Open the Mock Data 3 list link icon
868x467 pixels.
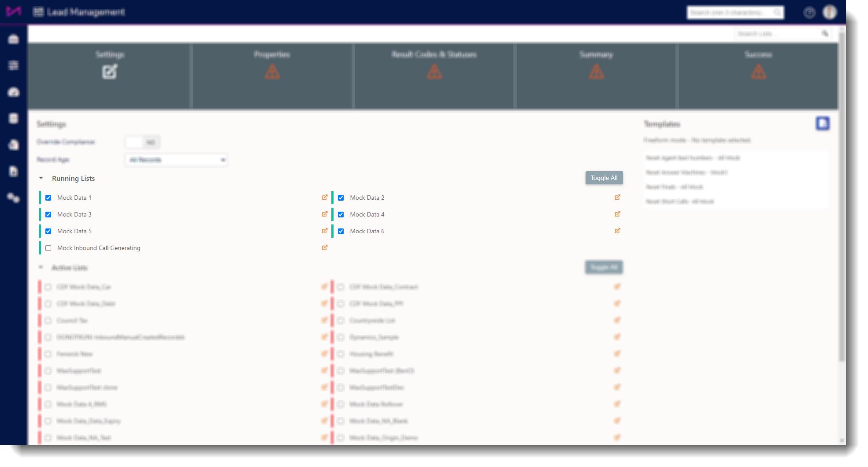click(325, 214)
